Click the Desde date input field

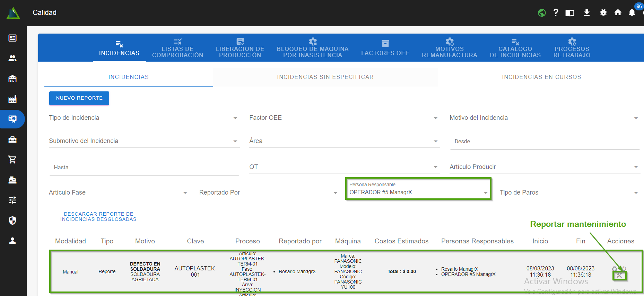[544, 142]
